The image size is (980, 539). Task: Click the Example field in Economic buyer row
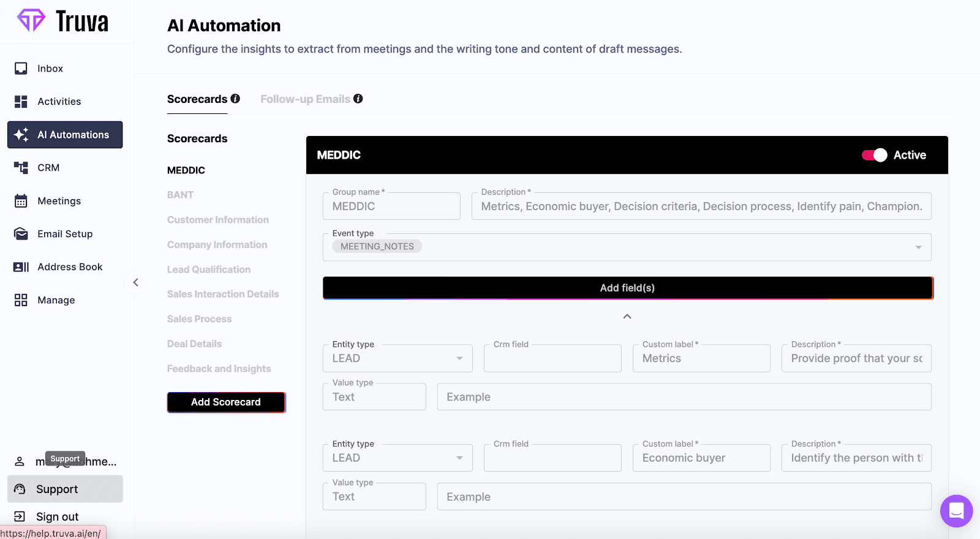click(x=684, y=497)
